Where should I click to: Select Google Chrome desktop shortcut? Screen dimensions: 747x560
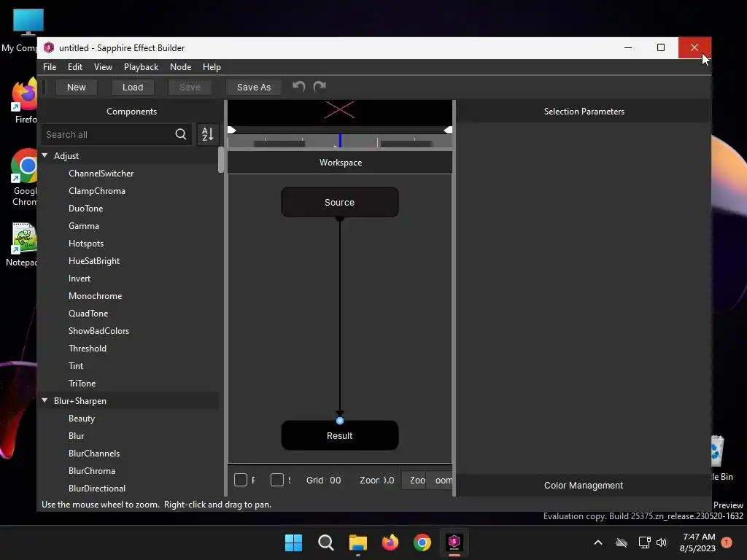point(24,177)
